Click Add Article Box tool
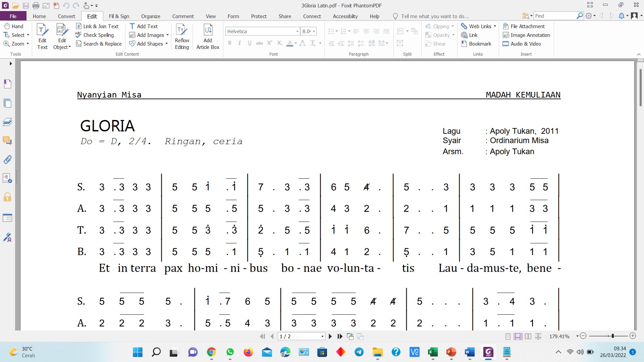 click(208, 36)
